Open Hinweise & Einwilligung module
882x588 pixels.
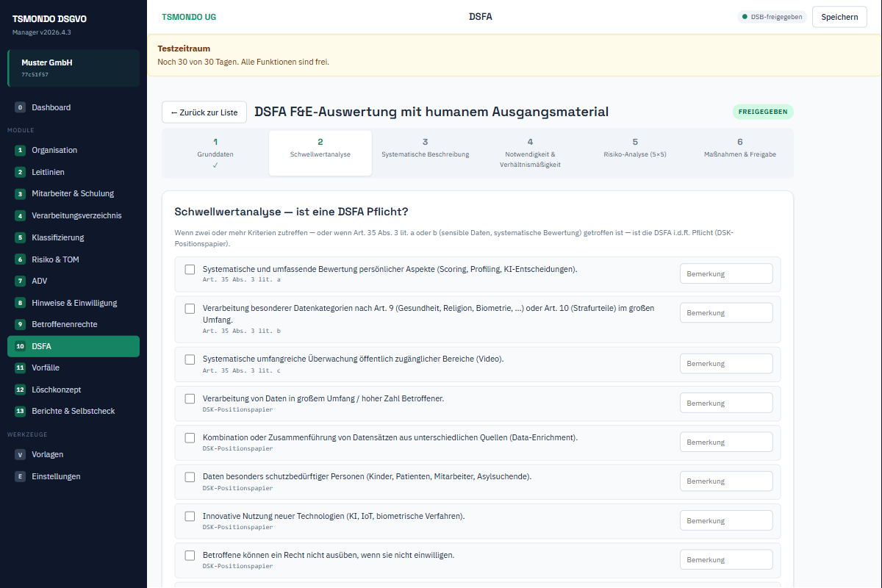(x=73, y=303)
